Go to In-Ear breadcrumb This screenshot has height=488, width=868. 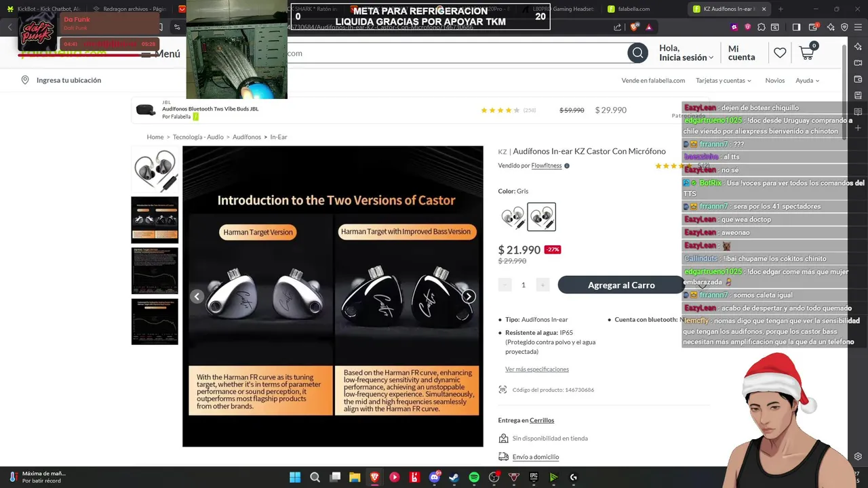pos(279,137)
